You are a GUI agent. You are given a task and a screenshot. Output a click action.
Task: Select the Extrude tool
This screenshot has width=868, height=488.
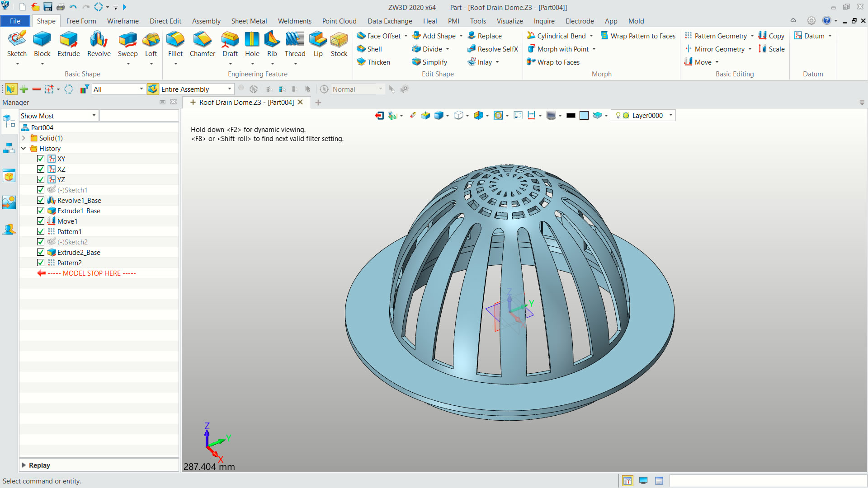coord(68,44)
